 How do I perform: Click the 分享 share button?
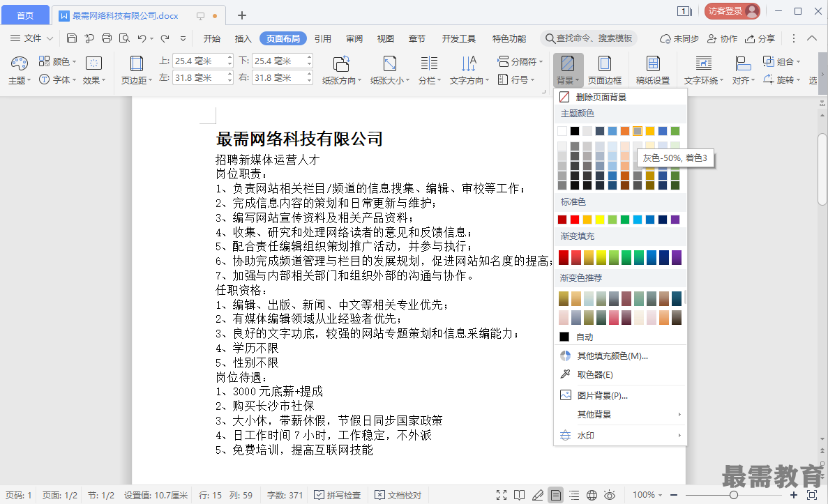(x=760, y=38)
